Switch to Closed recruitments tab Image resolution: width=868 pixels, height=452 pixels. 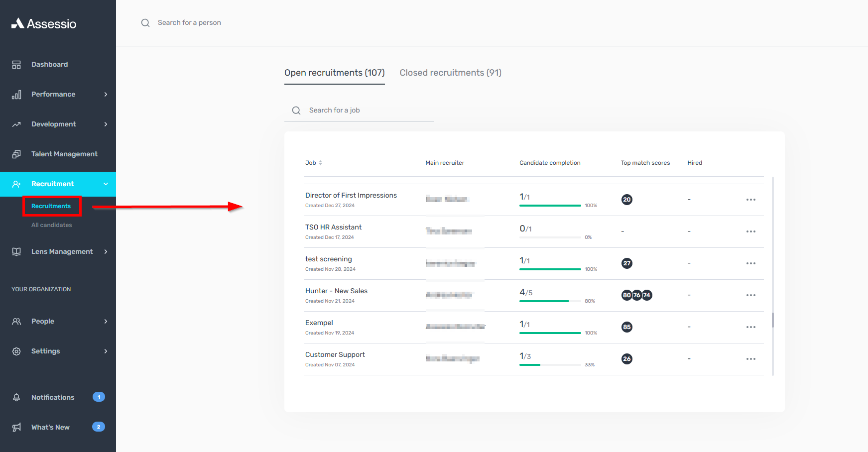(450, 73)
